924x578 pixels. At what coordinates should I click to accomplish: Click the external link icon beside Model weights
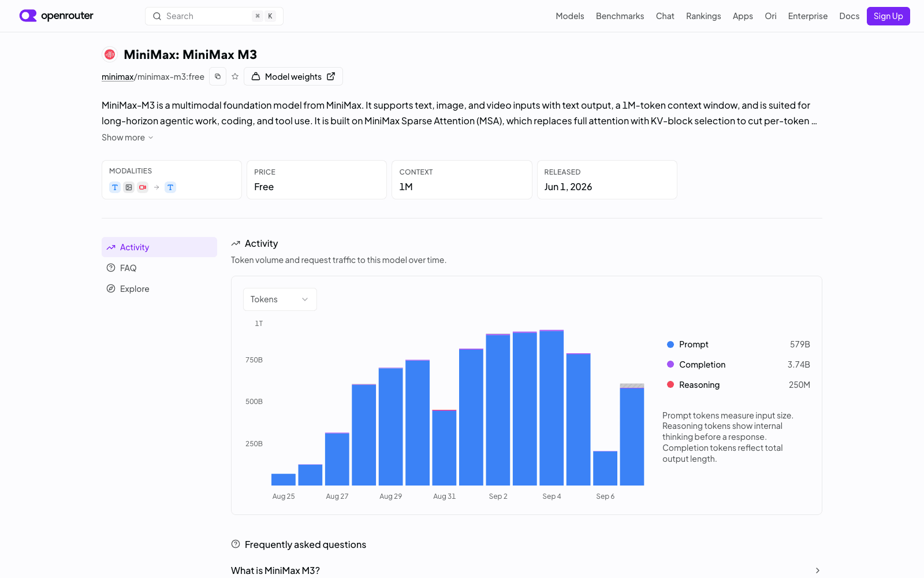pyautogui.click(x=331, y=76)
